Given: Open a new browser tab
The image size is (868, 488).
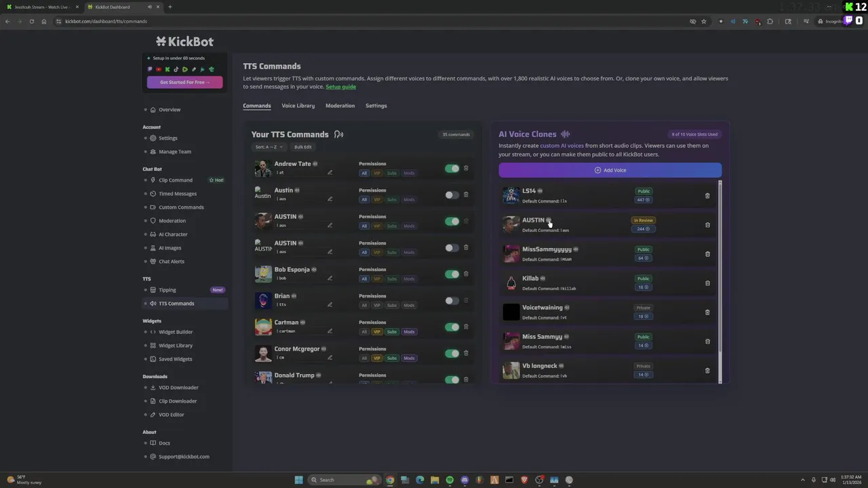Looking at the screenshot, I should coord(170,7).
